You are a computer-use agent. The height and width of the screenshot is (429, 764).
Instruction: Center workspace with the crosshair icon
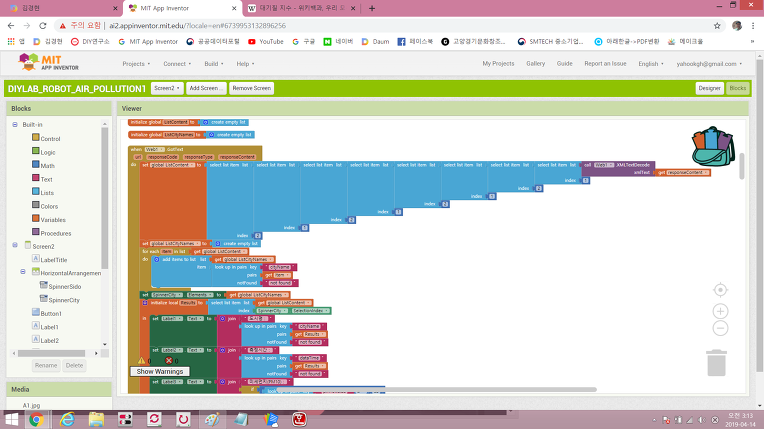[x=720, y=290]
